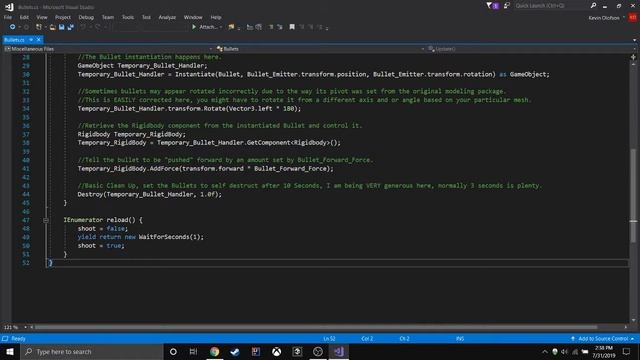Collapse the reload() method outline toggle
This screenshot has height=360, width=640.
(x=46, y=220)
